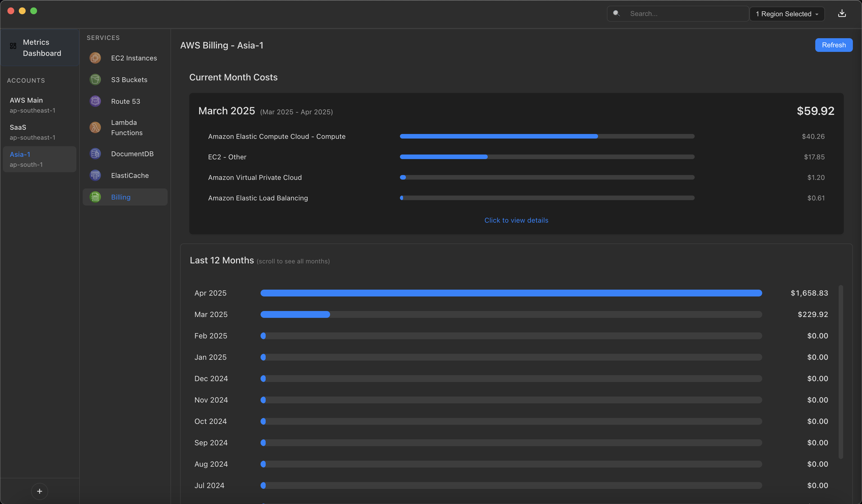The width and height of the screenshot is (862, 504).
Task: Click the Amazon Virtual Private Cloud label
Action: [x=255, y=177]
